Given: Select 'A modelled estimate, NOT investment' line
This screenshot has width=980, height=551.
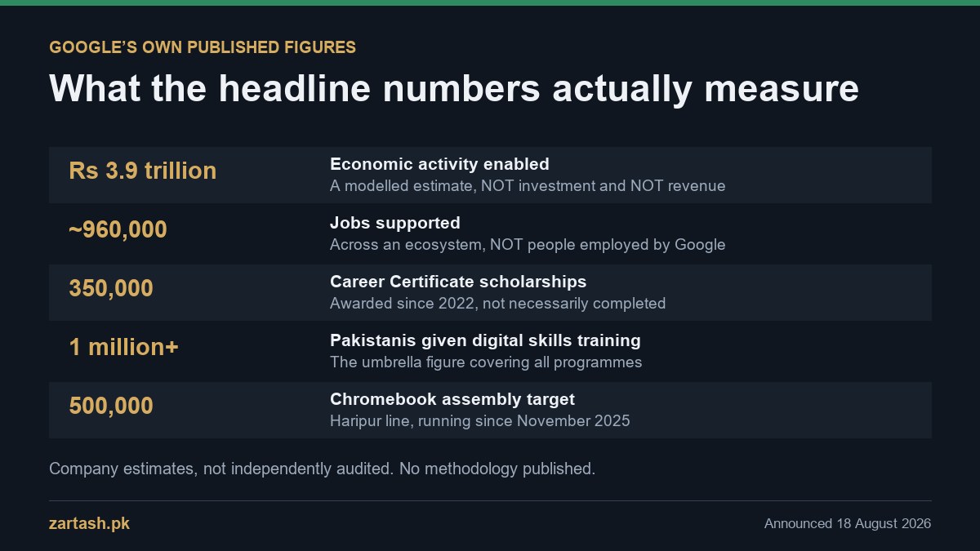Looking at the screenshot, I should click(x=528, y=186).
